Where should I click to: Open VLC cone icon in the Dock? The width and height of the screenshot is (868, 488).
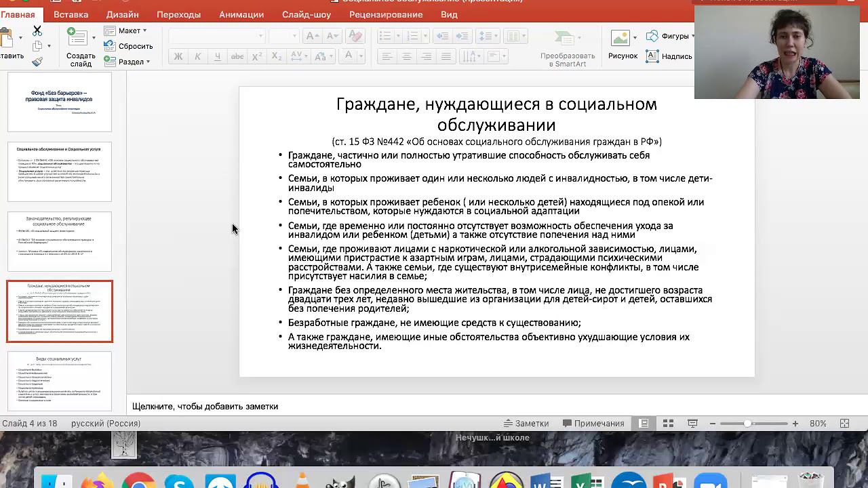(x=302, y=481)
